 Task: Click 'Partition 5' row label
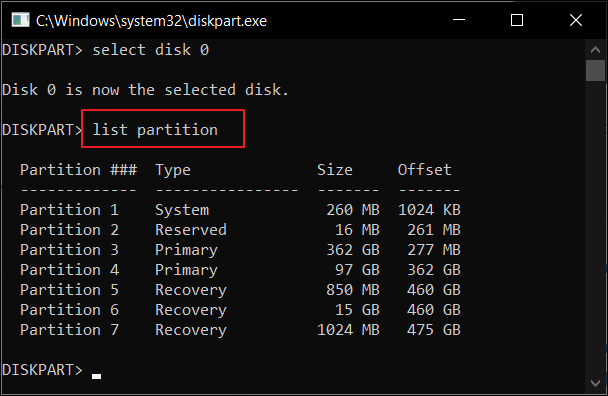[x=69, y=290]
